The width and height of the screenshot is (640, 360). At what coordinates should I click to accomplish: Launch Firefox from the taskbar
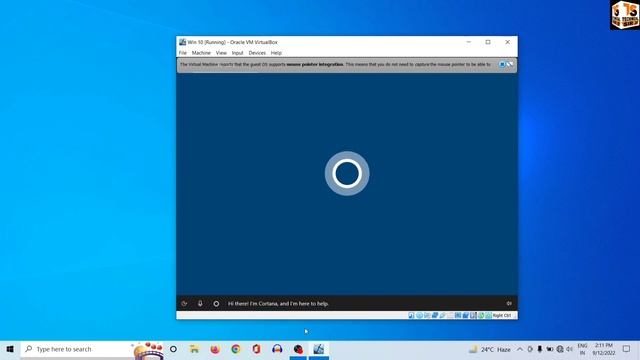click(x=215, y=349)
